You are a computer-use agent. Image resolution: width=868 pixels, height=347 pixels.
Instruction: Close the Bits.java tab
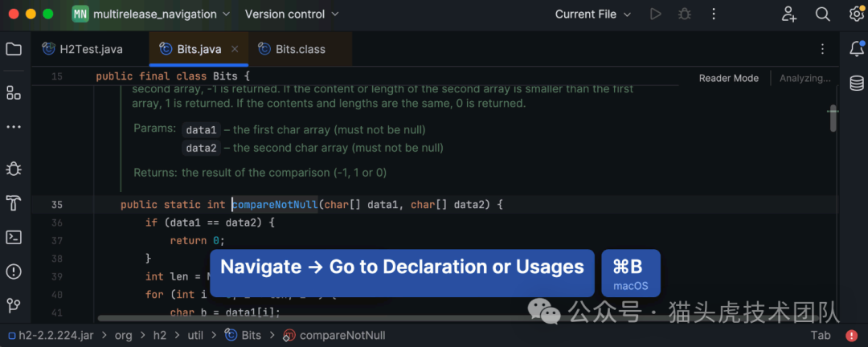[x=235, y=49]
